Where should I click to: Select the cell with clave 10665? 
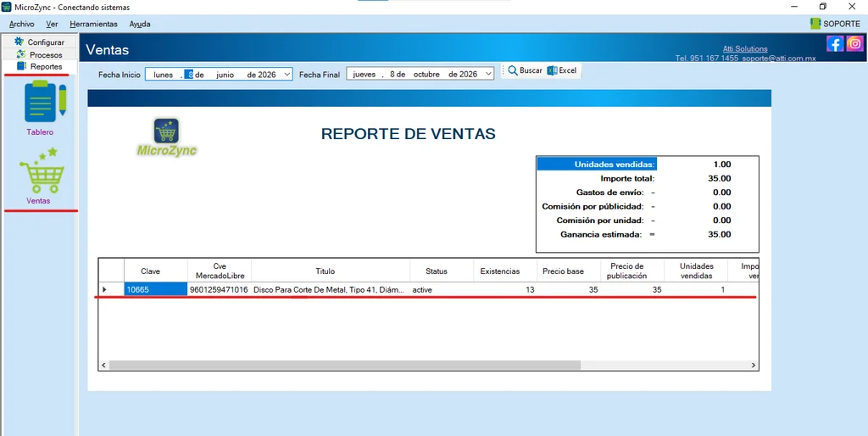[x=156, y=290]
